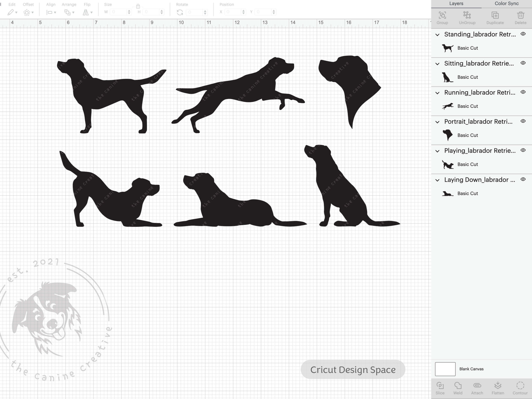
Task: Open the Flip tool
Action: (86, 12)
